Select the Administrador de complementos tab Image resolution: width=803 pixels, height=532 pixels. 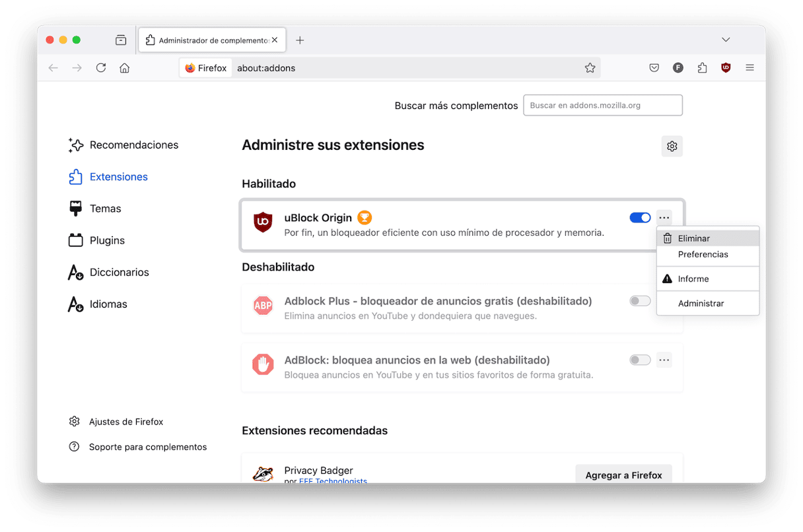(212, 40)
